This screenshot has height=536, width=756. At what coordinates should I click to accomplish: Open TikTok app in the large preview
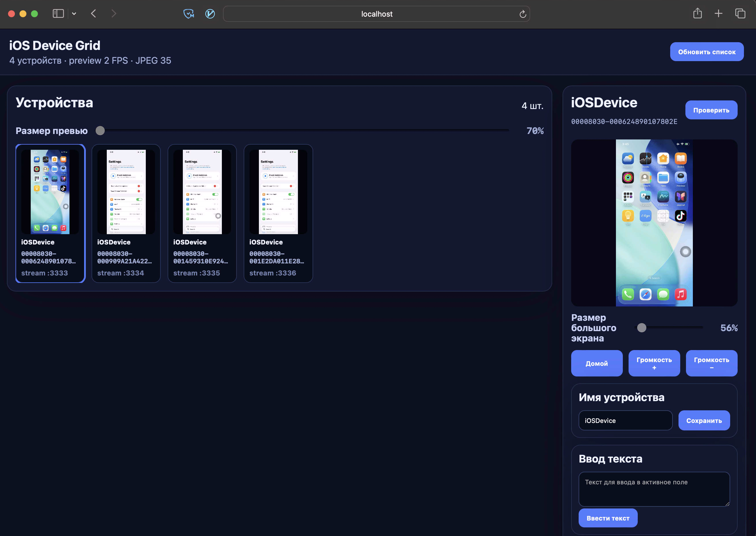[681, 216]
